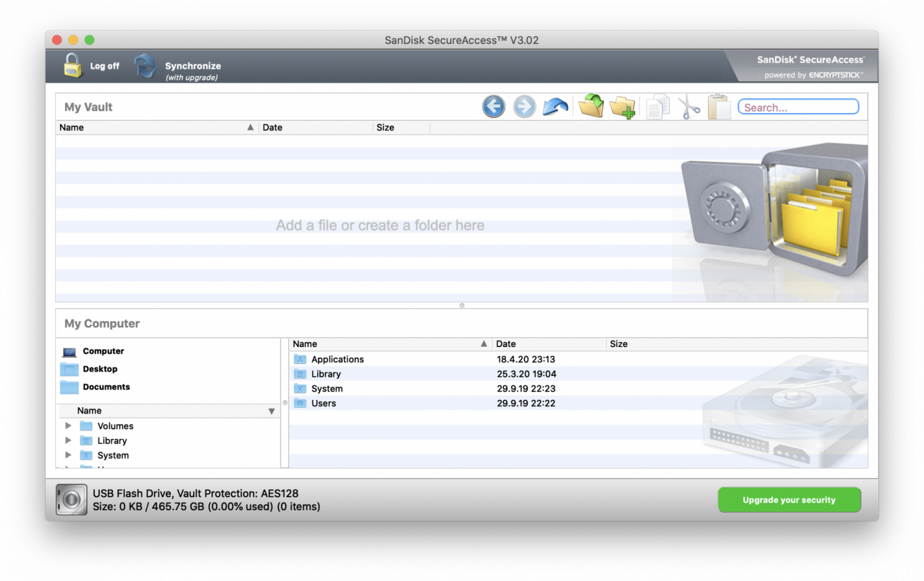
Task: Sort My Computer file list by Name
Action: (x=390, y=344)
